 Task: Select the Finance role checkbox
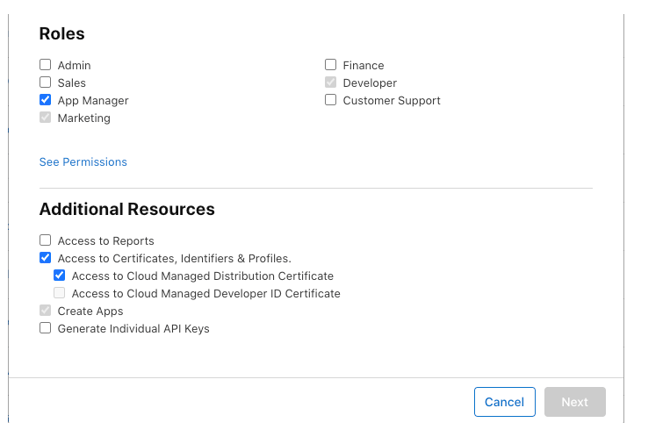coord(330,65)
